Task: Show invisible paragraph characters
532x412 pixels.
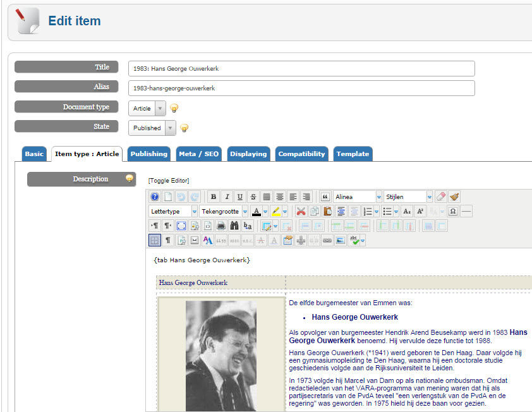Action: pos(168,241)
